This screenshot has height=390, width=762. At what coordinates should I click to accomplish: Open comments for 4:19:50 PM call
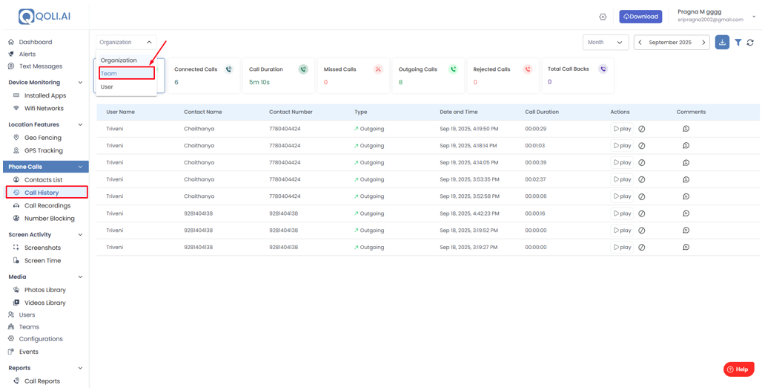(x=686, y=129)
